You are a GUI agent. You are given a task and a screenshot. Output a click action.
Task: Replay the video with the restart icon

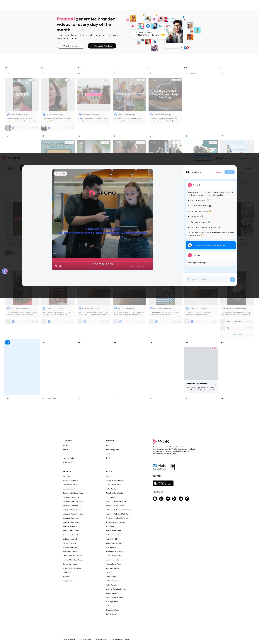tap(56, 266)
